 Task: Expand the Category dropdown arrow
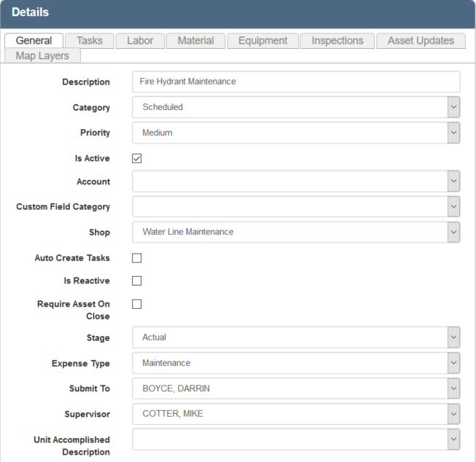(x=453, y=107)
